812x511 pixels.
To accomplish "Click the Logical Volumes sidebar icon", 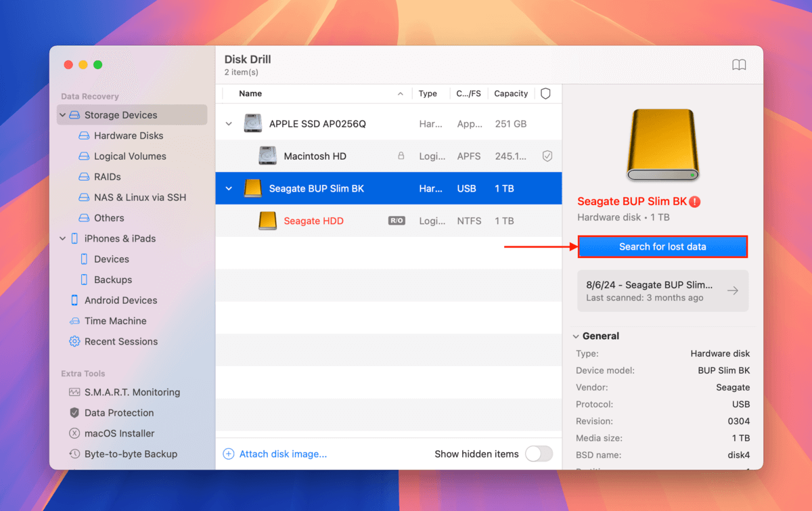I will click(x=84, y=156).
